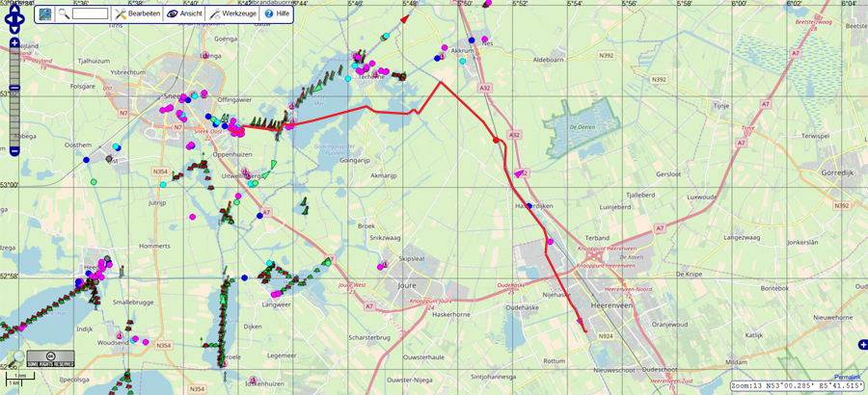This screenshot has width=868, height=395.
Task: Open the Bearbeiten menu
Action: [x=136, y=13]
